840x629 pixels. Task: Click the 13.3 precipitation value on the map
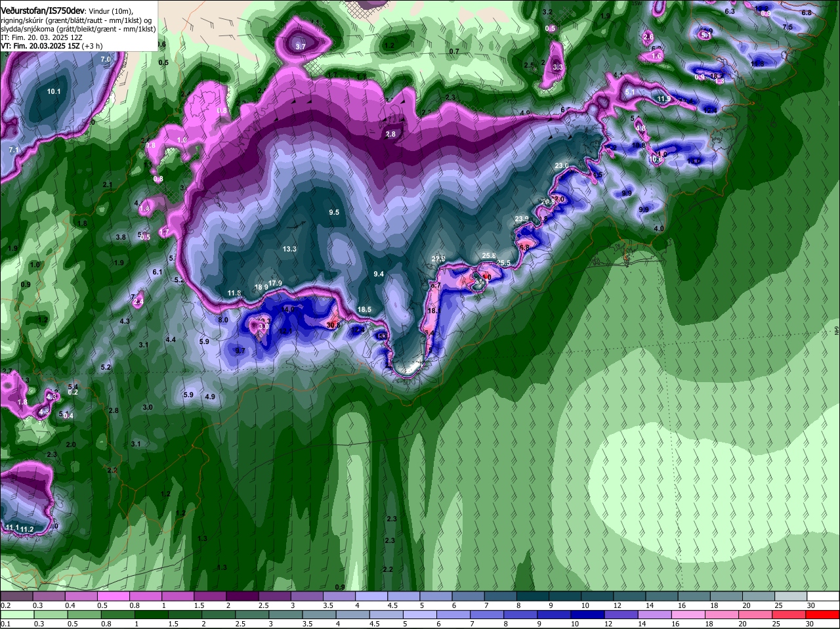click(x=289, y=249)
